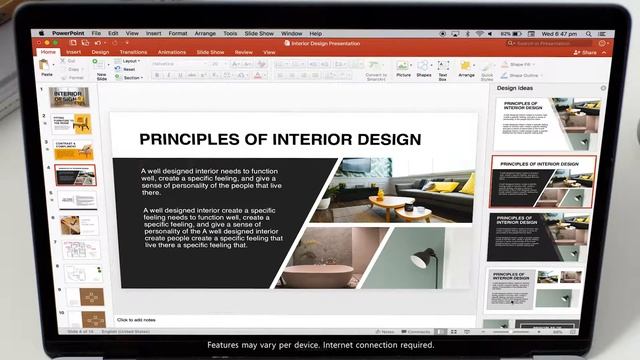
Task: Open the Arrange menu in menu bar
Action: 205,33
